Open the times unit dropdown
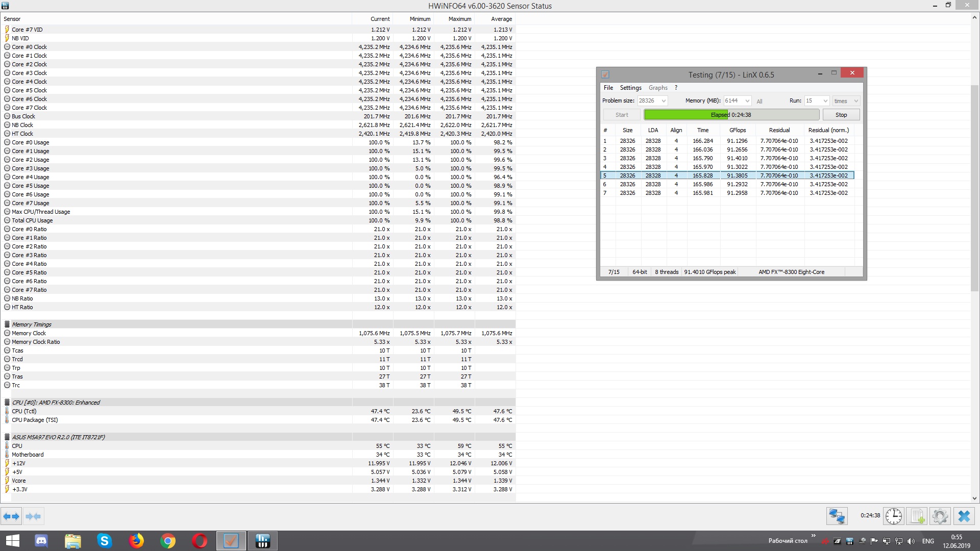Screen dimensions: 980x551 [x=856, y=101]
